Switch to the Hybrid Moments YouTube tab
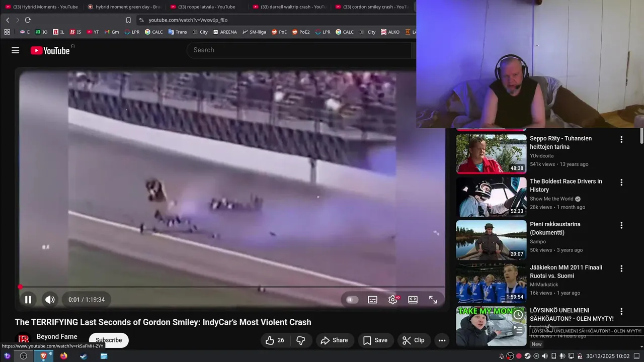 click(x=42, y=7)
